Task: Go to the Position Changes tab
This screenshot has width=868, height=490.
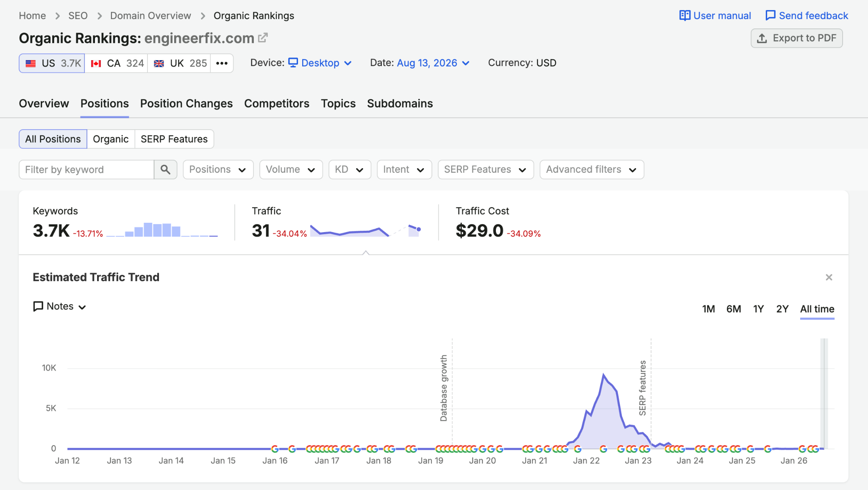Action: pos(186,103)
